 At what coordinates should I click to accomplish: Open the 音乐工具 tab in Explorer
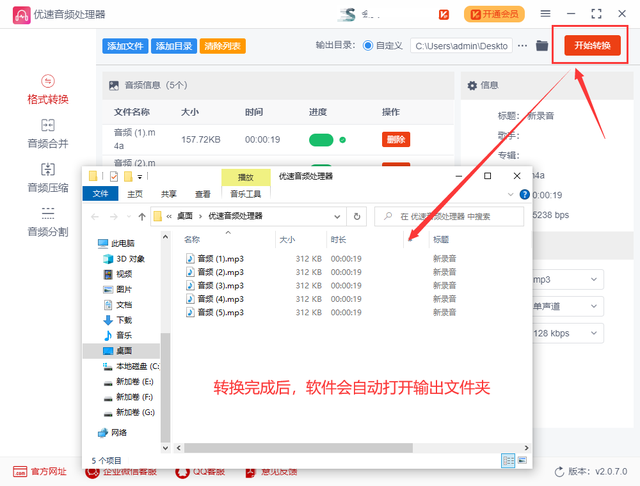click(246, 194)
